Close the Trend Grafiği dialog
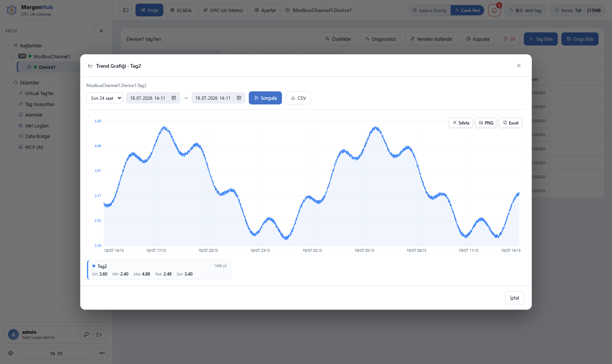Image resolution: width=612 pixels, height=364 pixels. click(x=519, y=66)
